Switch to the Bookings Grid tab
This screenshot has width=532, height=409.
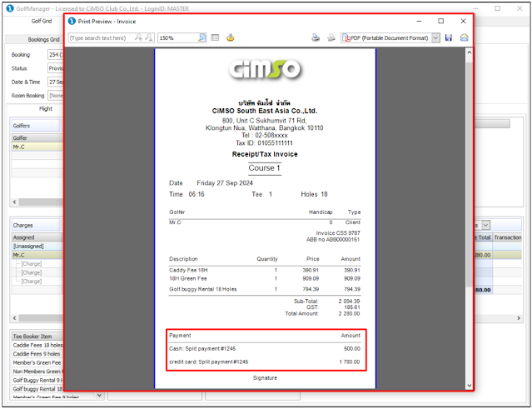tap(43, 39)
